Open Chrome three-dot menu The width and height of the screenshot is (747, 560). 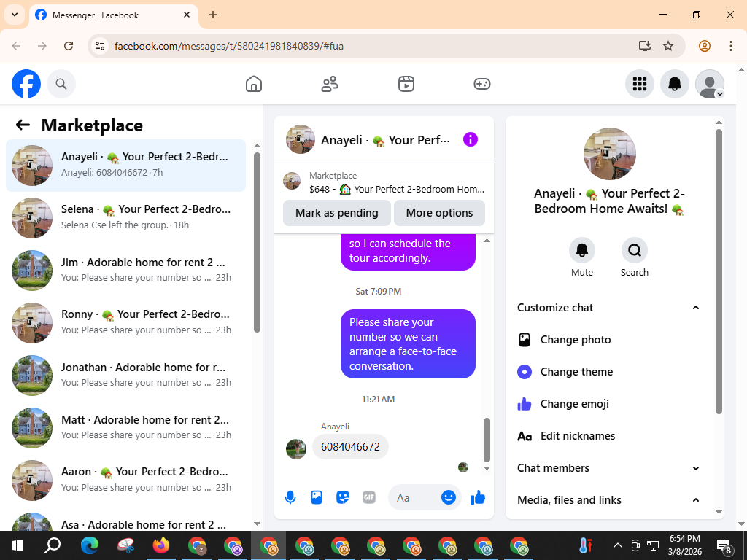731,46
